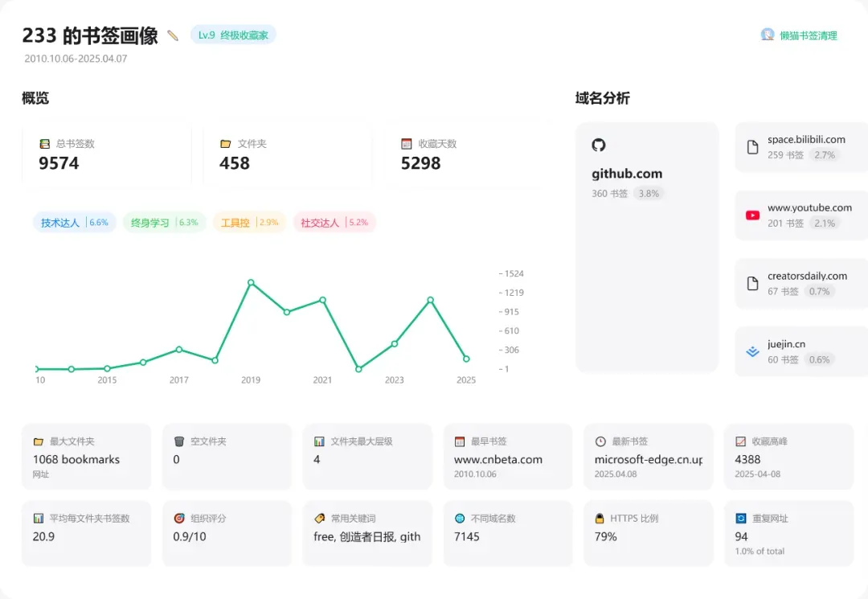Click the file icon for space.bilibili.com
The height and width of the screenshot is (599, 868).
[x=752, y=147]
